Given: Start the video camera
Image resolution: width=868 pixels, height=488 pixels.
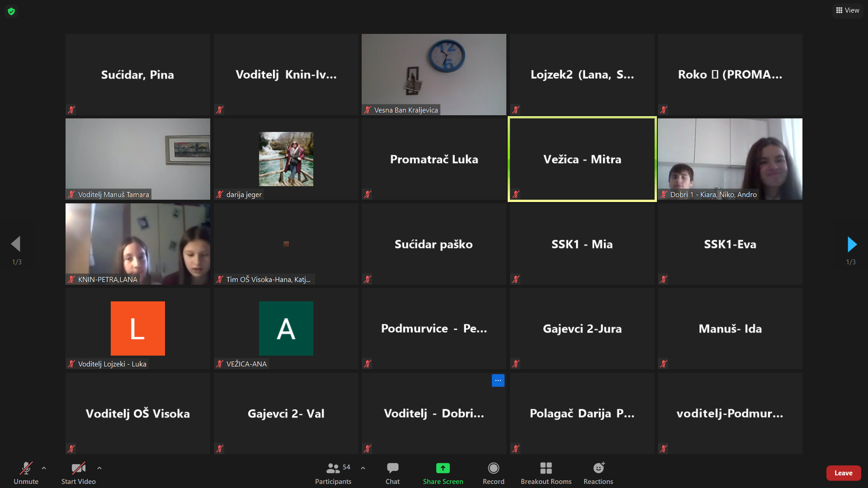Looking at the screenshot, I should [x=78, y=473].
